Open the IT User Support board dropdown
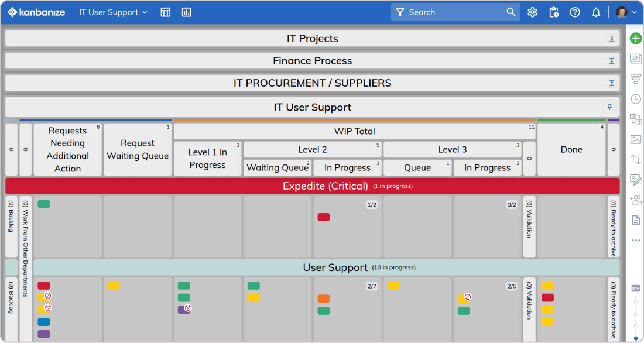Viewport: 644px width, 343px height. point(114,12)
